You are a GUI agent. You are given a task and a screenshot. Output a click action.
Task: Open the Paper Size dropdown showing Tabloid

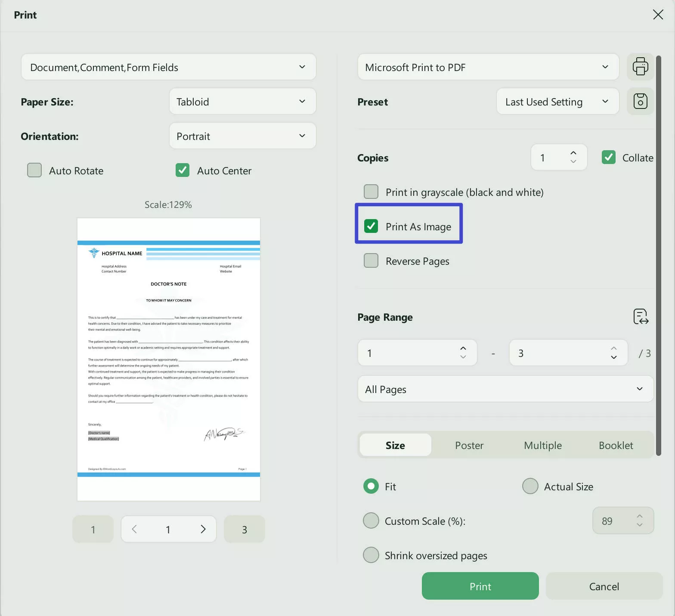point(243,101)
